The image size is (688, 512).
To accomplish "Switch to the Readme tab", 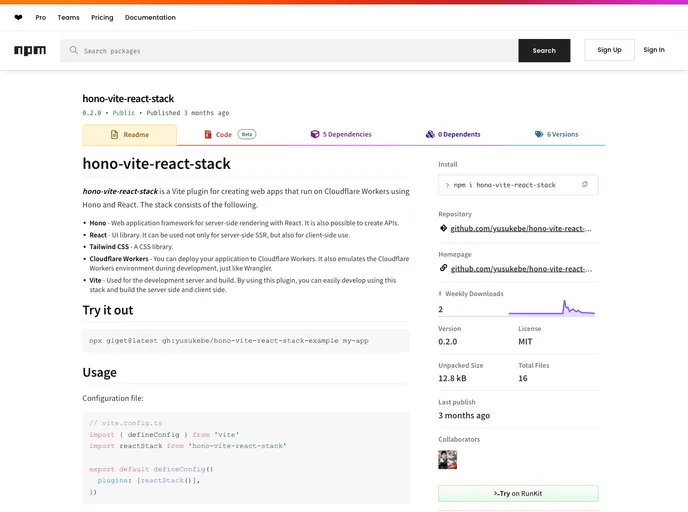I will coord(129,135).
